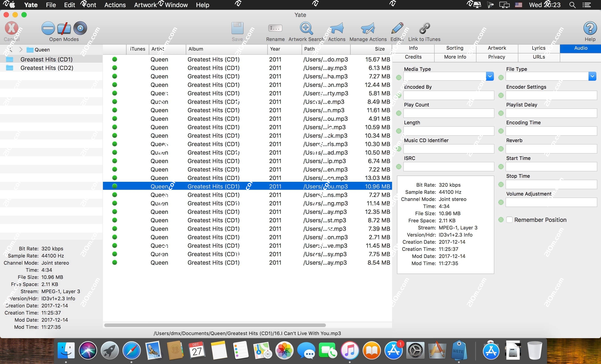Open the Media Type dropdown
Screen dimensions: 601x364
tap(490, 76)
